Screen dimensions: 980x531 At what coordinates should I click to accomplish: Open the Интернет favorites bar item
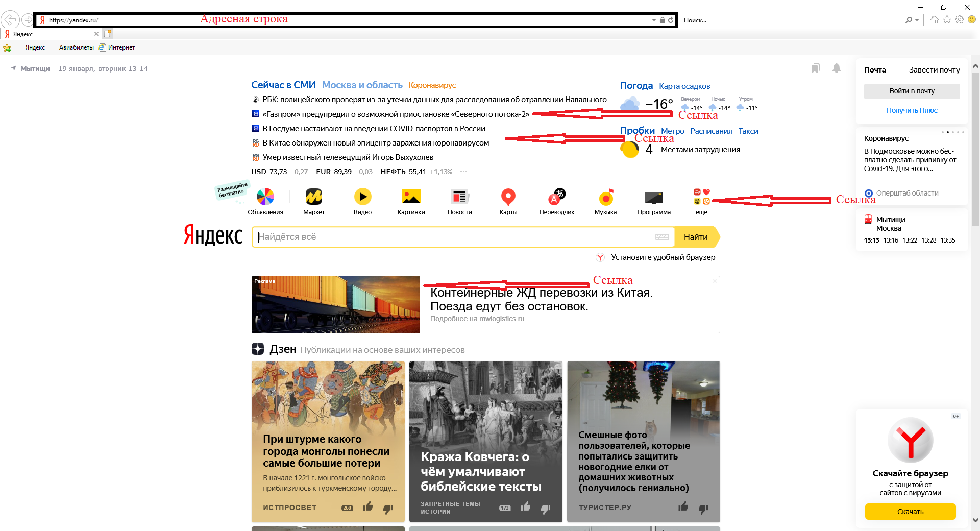[116, 47]
